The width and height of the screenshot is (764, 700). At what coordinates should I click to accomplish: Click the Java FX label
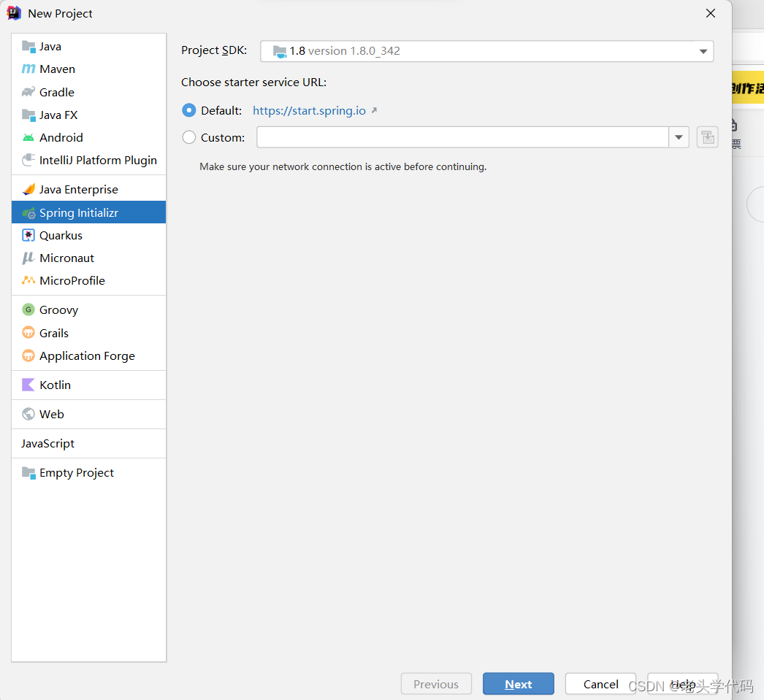click(x=58, y=115)
